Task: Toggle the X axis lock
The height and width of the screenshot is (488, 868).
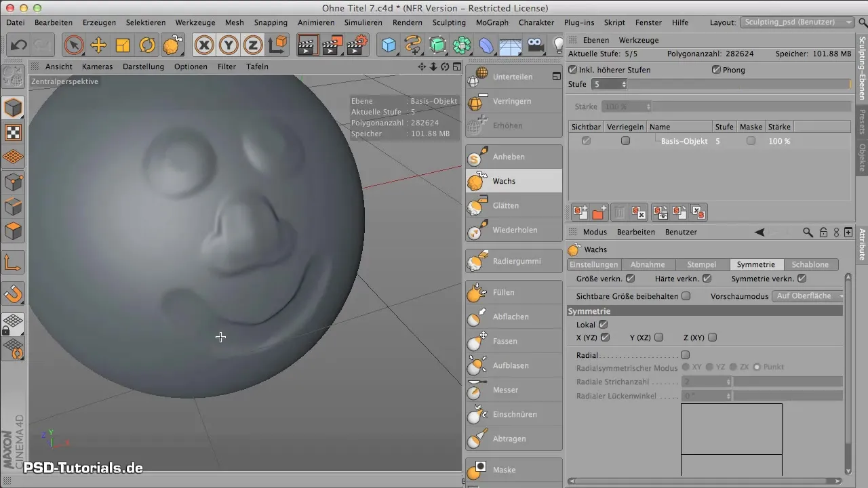Action: point(204,45)
